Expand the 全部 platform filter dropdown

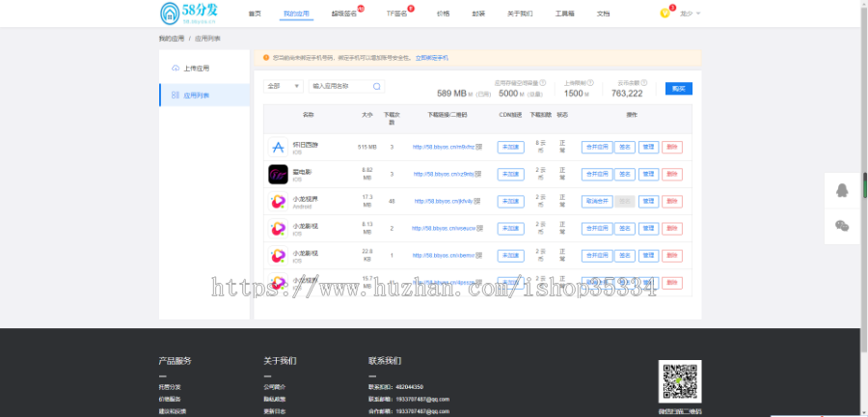tap(284, 86)
